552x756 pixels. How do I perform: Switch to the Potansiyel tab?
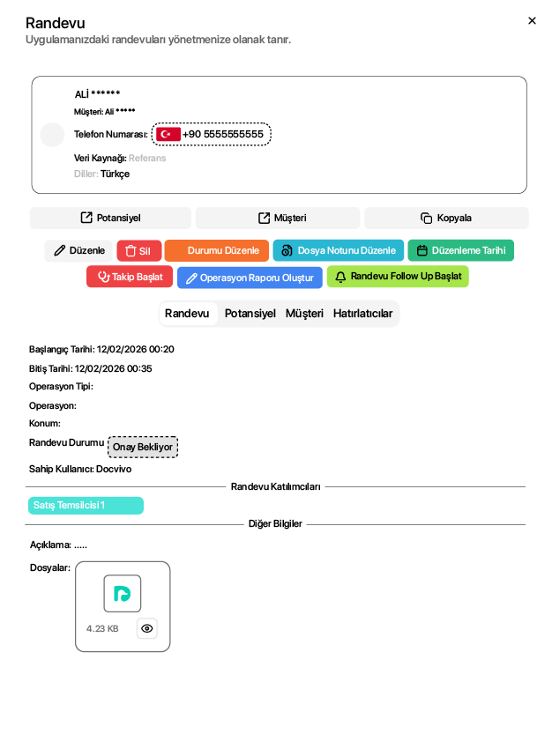click(250, 314)
